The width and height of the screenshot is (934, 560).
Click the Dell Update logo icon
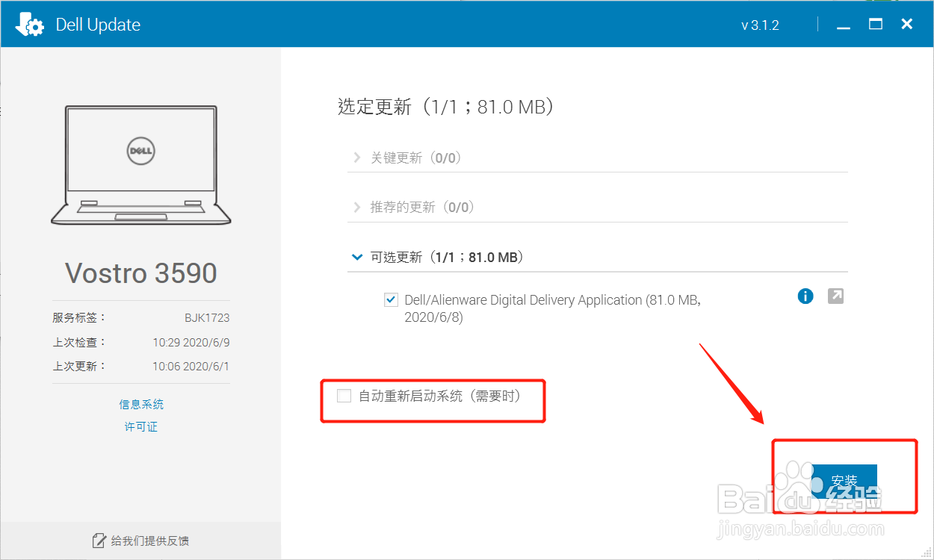(x=31, y=25)
